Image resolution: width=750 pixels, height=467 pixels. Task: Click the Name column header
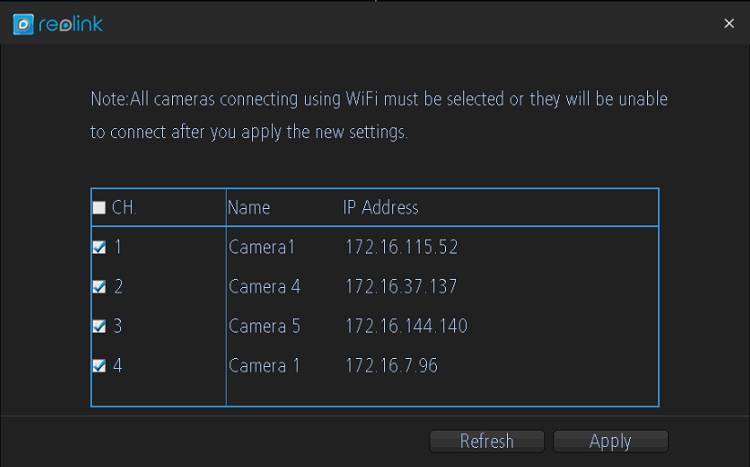[249, 208]
